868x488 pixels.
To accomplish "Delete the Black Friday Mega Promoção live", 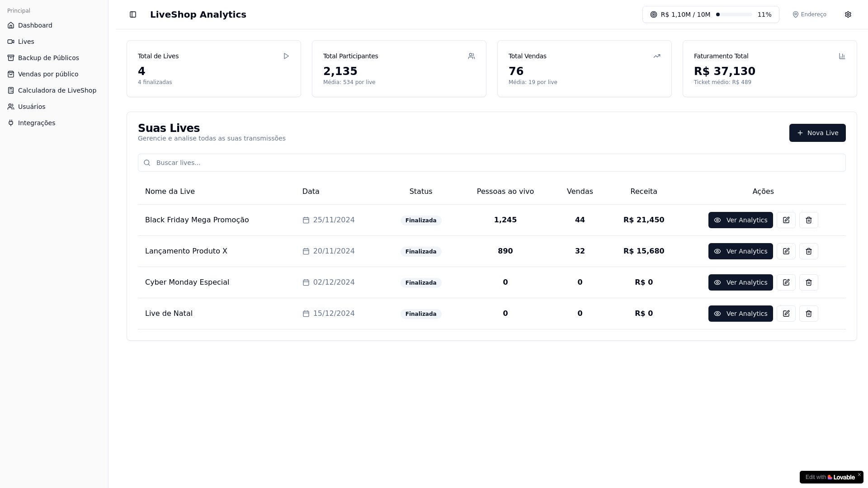I will (809, 220).
